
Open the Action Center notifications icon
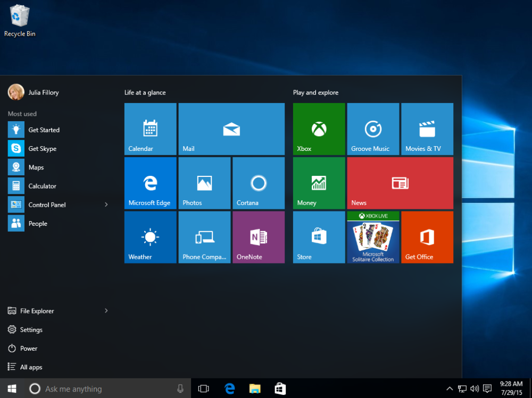(487, 388)
